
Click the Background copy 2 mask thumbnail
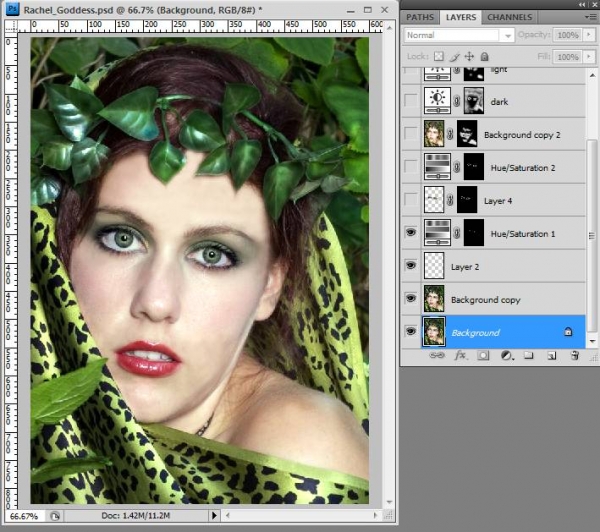pyautogui.click(x=467, y=134)
